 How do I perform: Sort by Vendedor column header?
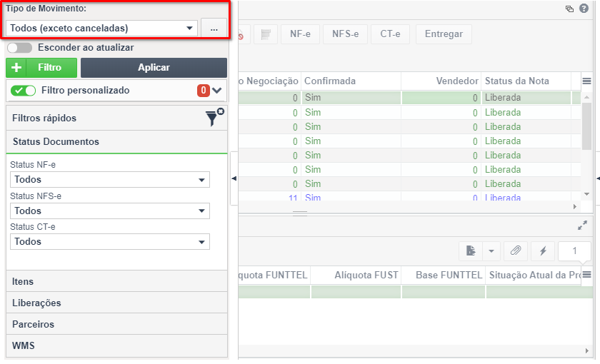pos(441,81)
